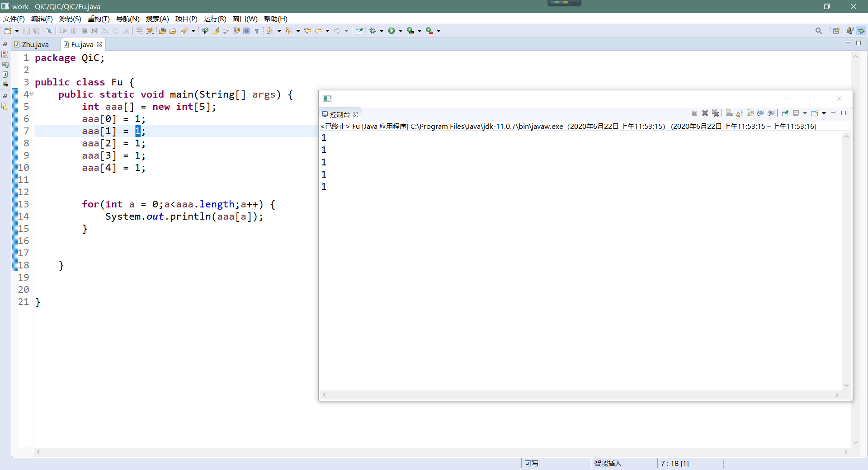Open the Open Console dropdown arrow
Screen dimensions: 868x470
824,113
